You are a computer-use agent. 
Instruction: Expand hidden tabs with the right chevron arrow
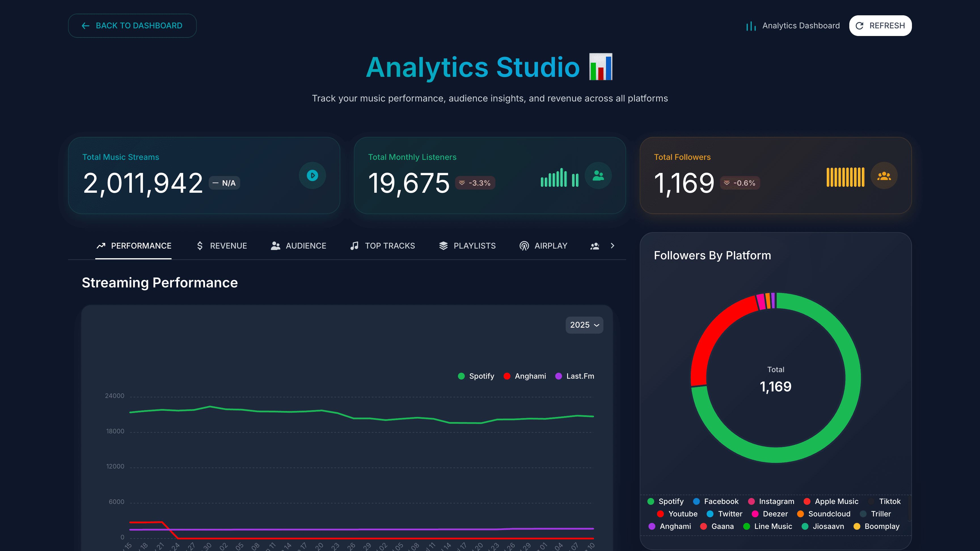pyautogui.click(x=612, y=246)
